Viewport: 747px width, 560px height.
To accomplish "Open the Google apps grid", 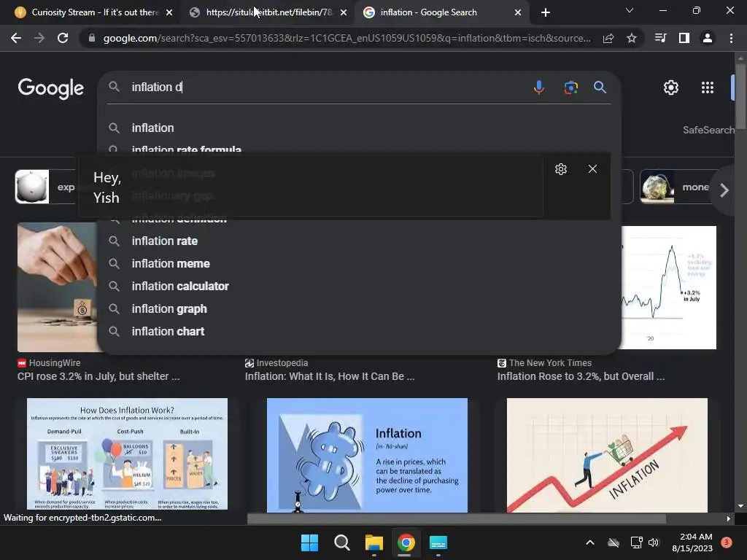I will pos(708,87).
